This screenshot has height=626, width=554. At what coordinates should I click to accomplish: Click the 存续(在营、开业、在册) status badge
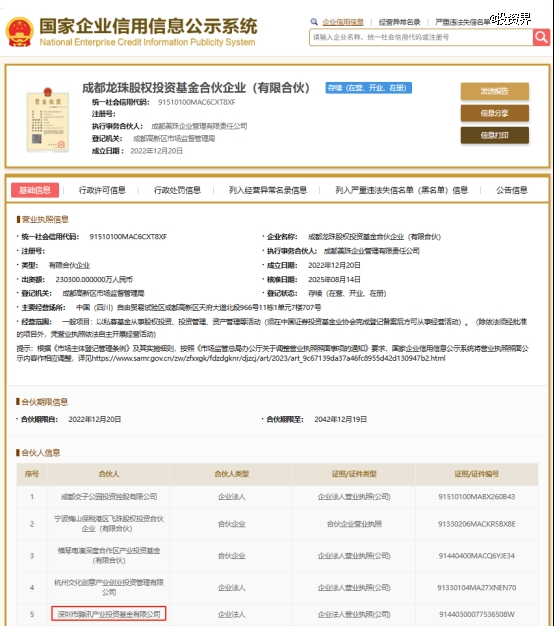368,88
